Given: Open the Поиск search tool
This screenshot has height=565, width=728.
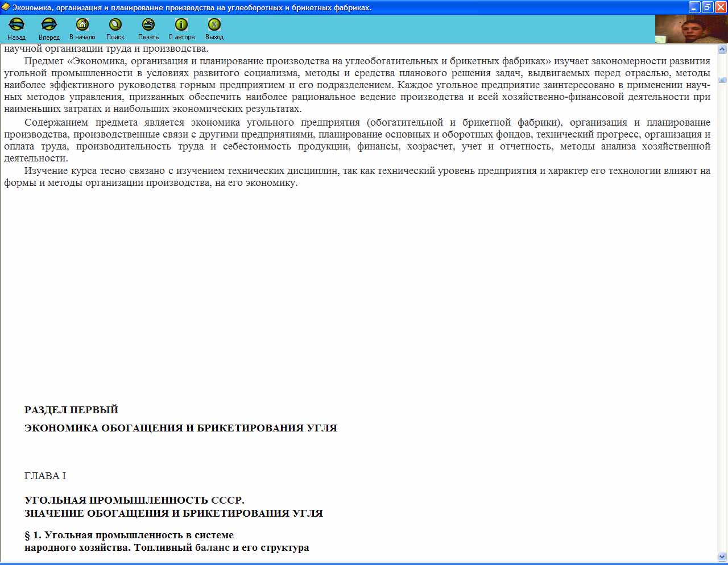Looking at the screenshot, I should tap(115, 29).
